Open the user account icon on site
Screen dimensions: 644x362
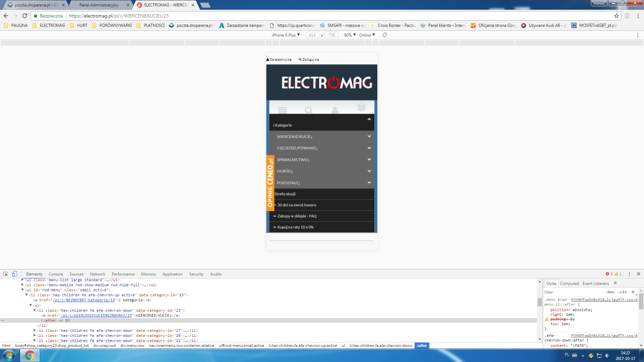pyautogui.click(x=335, y=110)
